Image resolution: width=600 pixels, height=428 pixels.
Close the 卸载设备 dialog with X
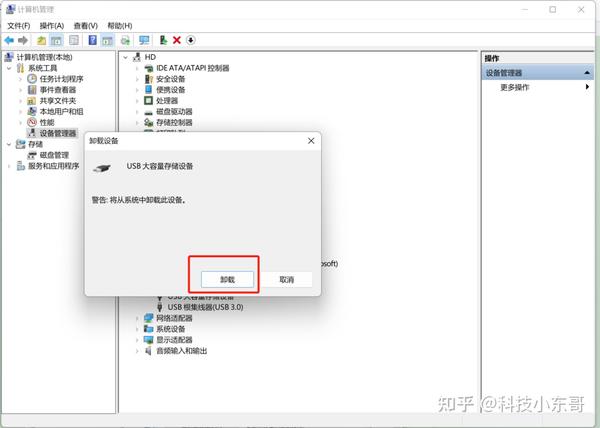tap(311, 141)
